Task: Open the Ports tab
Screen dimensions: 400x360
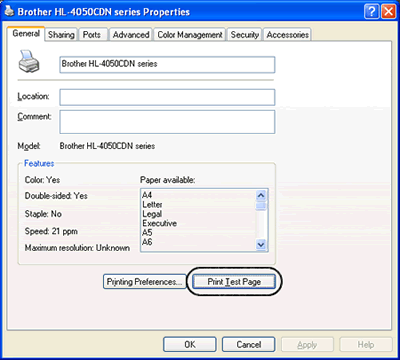Action: tap(92, 35)
